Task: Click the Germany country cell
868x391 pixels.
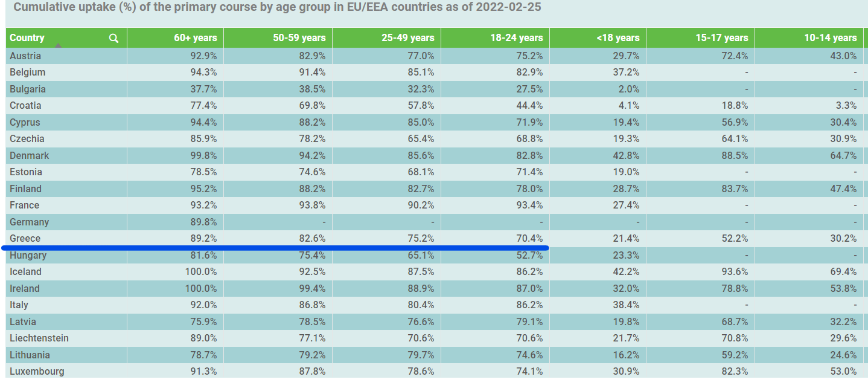Action: point(29,222)
